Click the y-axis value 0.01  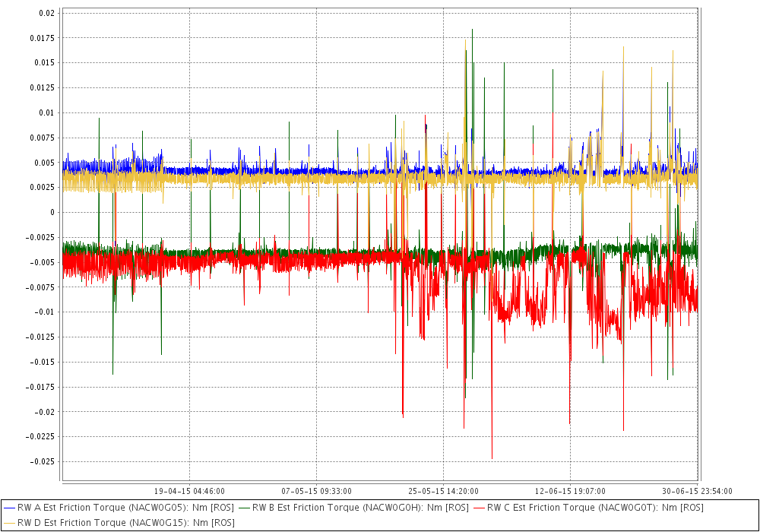pyautogui.click(x=47, y=113)
